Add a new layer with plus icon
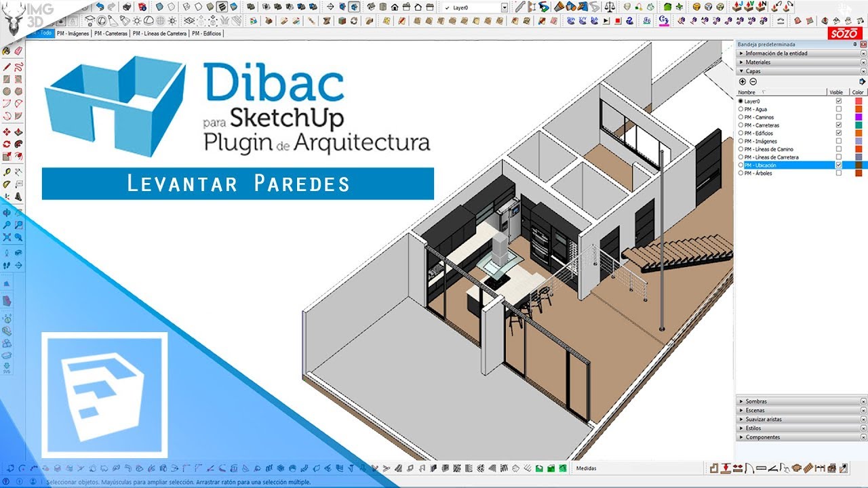Viewport: 868px width, 488px height. [743, 81]
